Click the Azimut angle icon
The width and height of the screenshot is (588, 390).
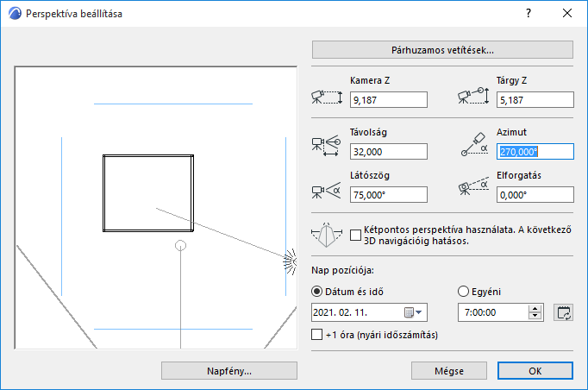pyautogui.click(x=474, y=145)
